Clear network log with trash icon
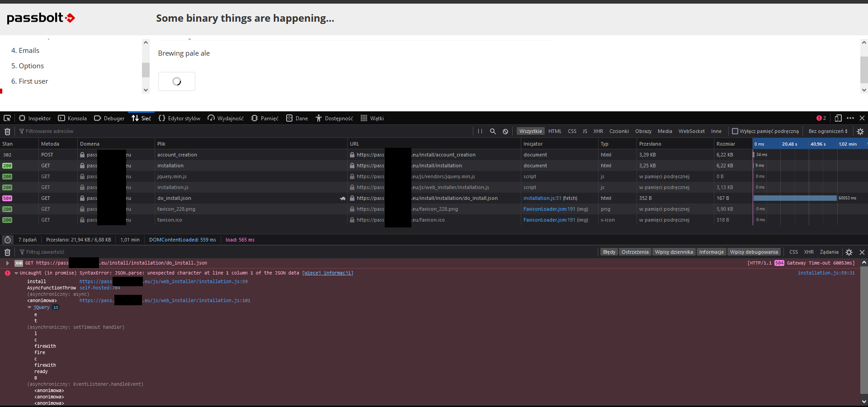This screenshot has width=868, height=407. [7, 132]
